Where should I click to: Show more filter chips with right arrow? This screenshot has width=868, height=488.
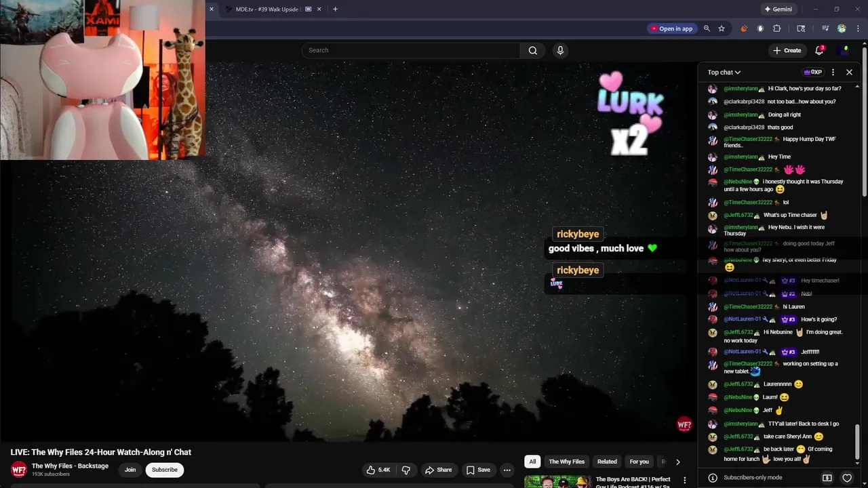[677, 462]
